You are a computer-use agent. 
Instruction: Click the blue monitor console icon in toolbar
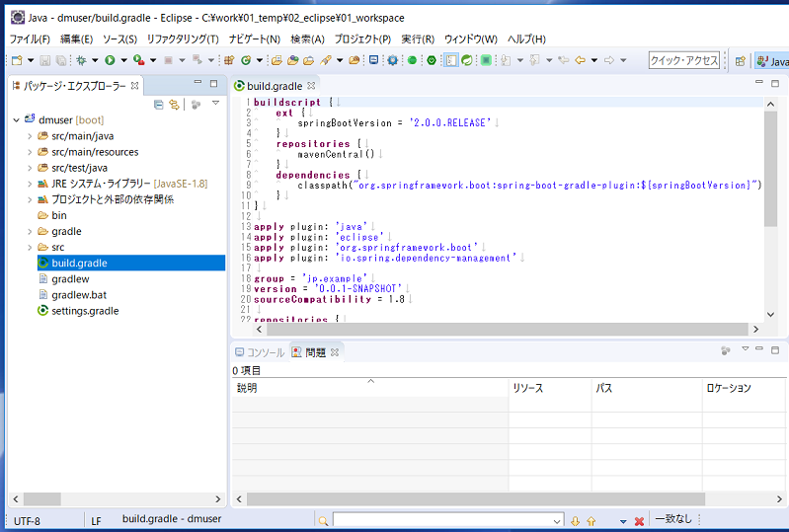(373, 60)
